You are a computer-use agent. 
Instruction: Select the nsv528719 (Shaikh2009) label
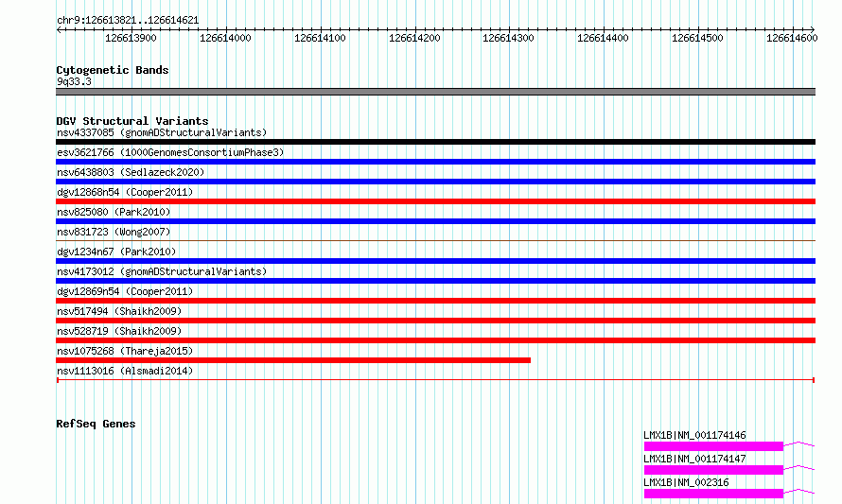click(x=119, y=331)
